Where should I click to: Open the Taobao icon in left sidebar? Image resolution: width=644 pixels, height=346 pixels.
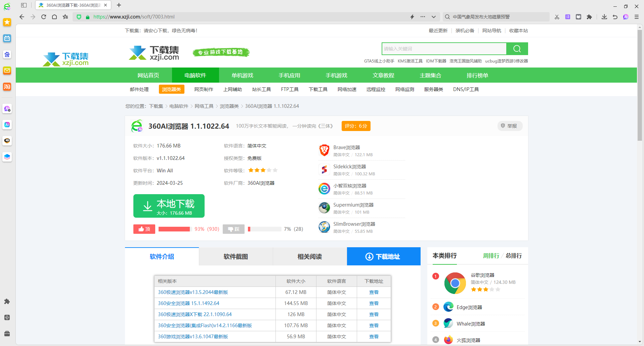click(7, 87)
